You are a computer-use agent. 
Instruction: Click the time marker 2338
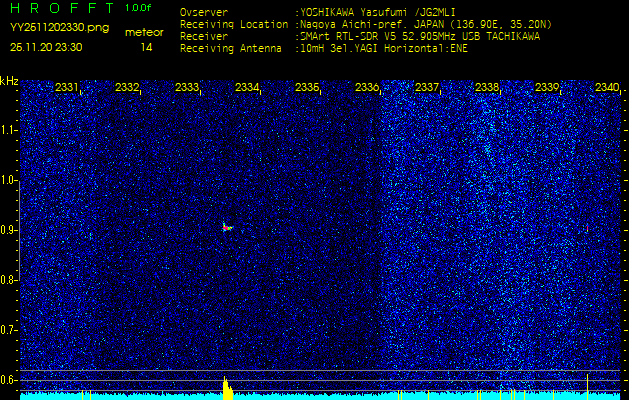pos(487,87)
